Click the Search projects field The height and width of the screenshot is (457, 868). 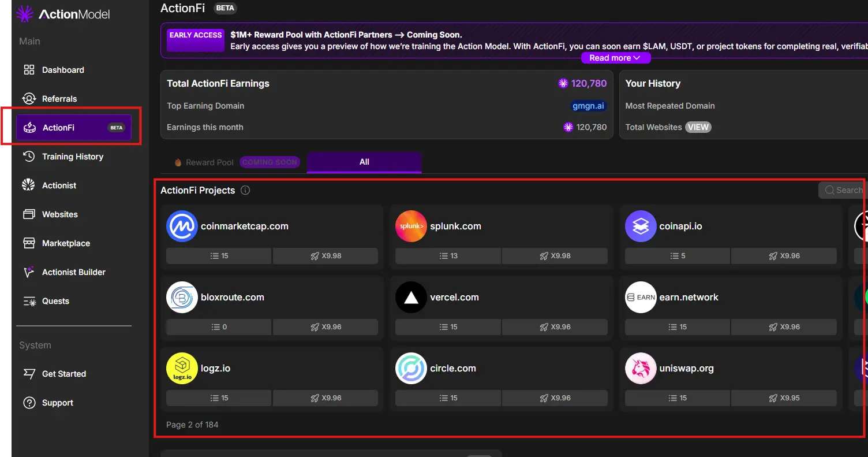(x=843, y=190)
